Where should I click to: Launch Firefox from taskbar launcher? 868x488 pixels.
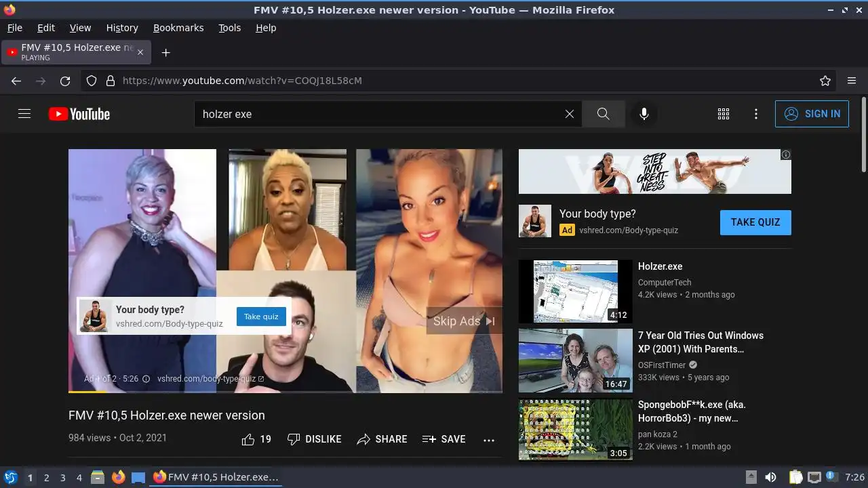tap(119, 477)
